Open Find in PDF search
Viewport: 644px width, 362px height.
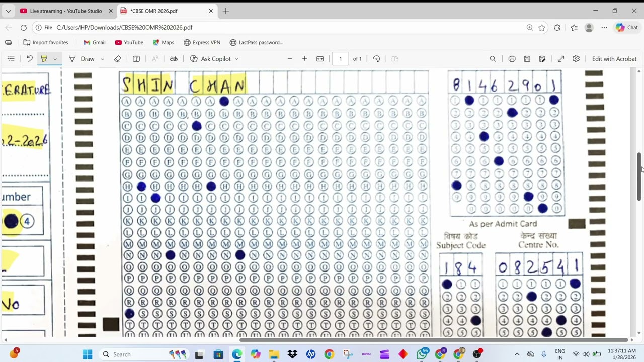(493, 59)
